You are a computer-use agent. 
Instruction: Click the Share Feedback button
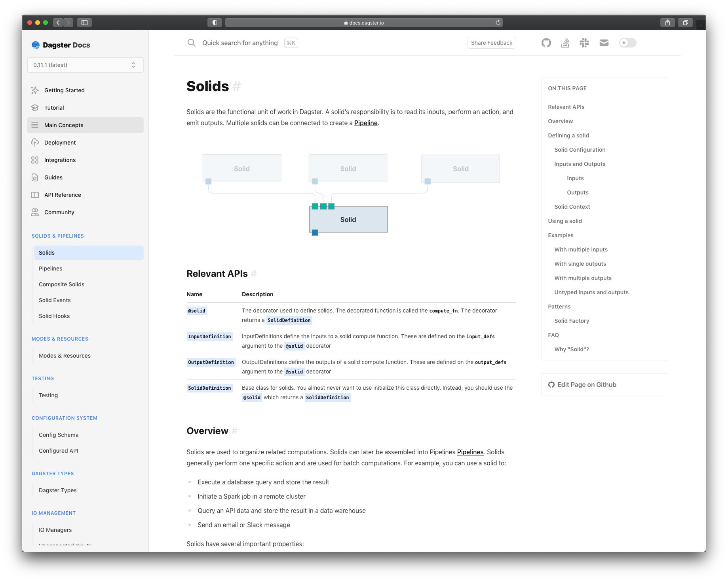click(x=492, y=43)
